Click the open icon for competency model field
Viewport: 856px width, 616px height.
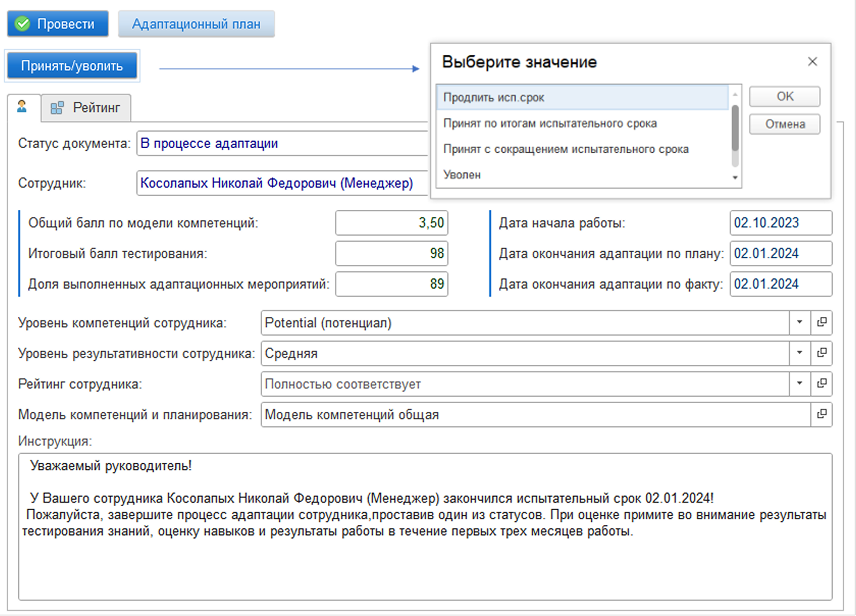[x=822, y=414]
